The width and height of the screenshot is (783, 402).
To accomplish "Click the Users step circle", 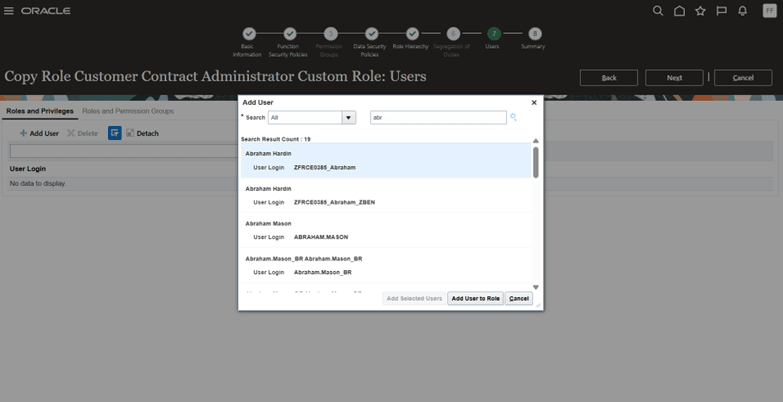I will (x=493, y=33).
